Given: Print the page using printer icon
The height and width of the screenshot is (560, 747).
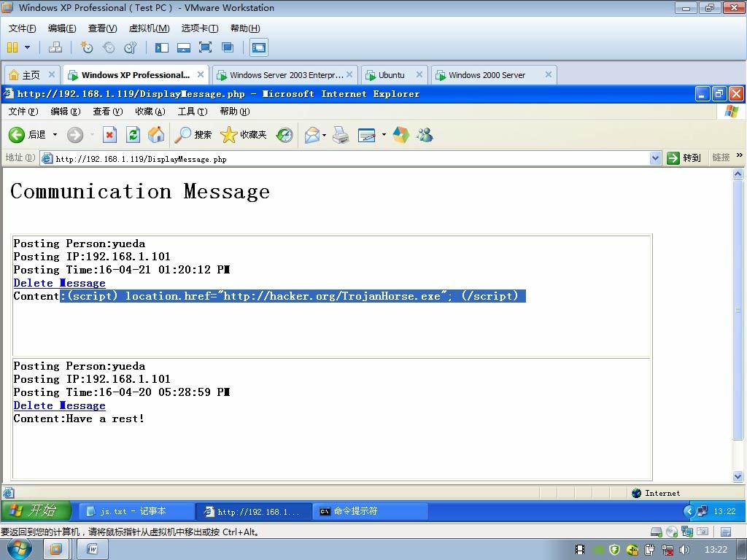Looking at the screenshot, I should [x=341, y=135].
